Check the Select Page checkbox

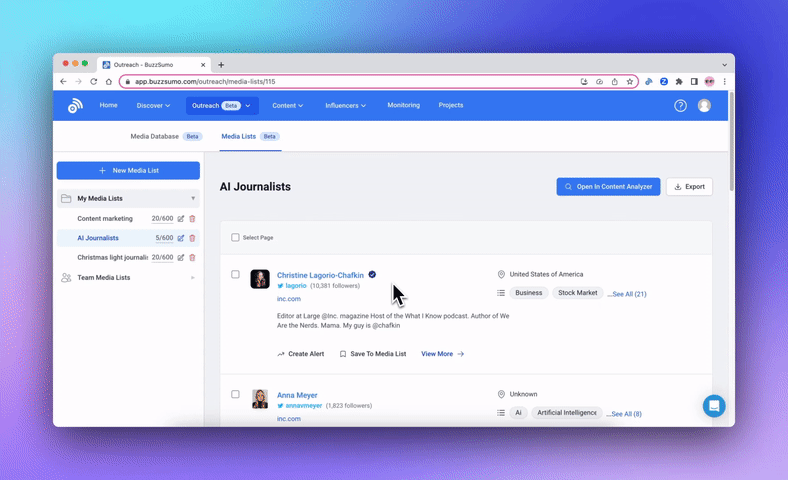(236, 238)
